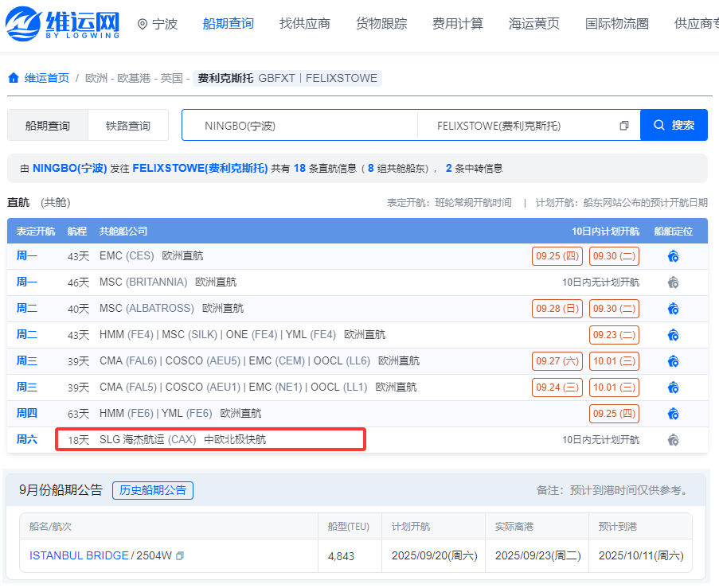Image resolution: width=719 pixels, height=588 pixels.
Task: Click the MSC (BRITANNIA) 欧洲直航 carrier text
Action: 168,282
